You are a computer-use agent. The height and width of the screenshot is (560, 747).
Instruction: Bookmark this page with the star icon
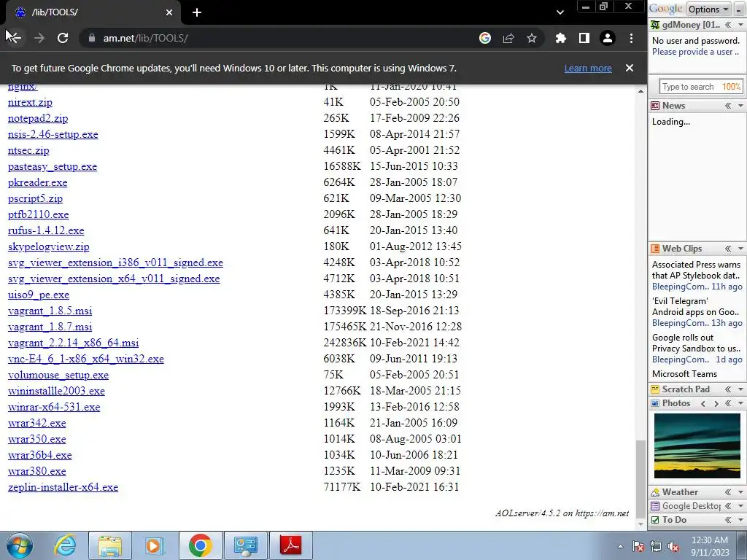[x=532, y=38]
